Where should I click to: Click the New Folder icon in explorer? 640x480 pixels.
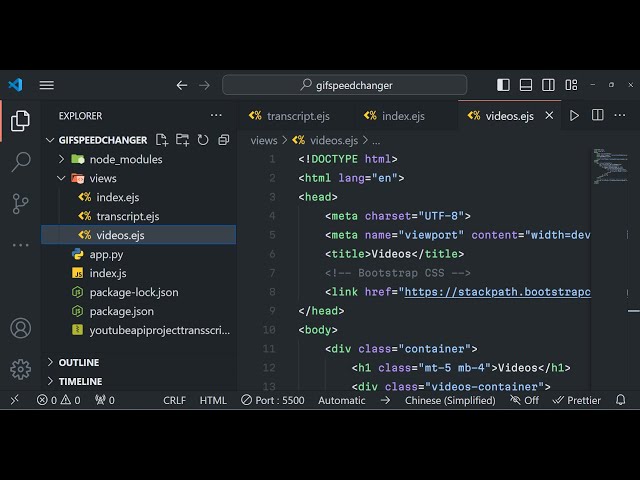(x=183, y=140)
